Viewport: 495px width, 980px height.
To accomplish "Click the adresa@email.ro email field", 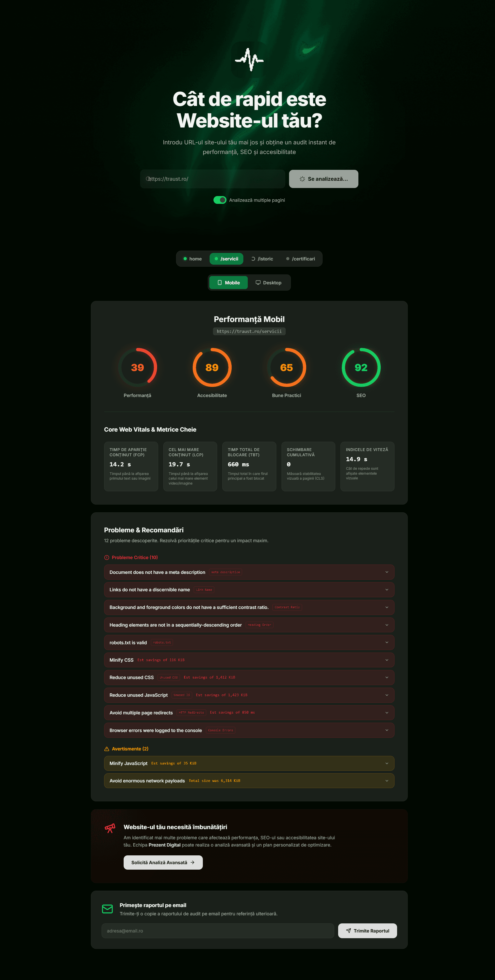I will click(218, 931).
